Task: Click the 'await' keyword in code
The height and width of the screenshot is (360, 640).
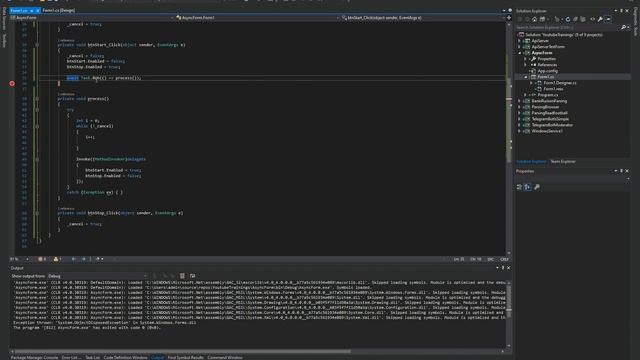Action: tap(72, 78)
